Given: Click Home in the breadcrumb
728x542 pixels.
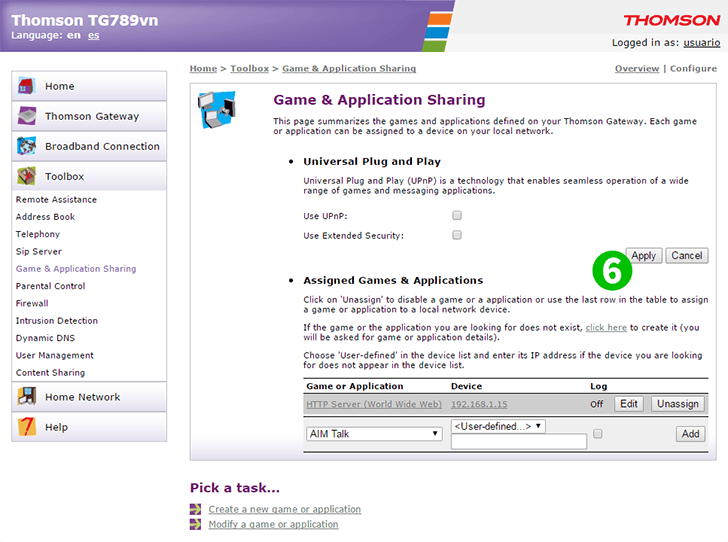Looking at the screenshot, I should (203, 68).
